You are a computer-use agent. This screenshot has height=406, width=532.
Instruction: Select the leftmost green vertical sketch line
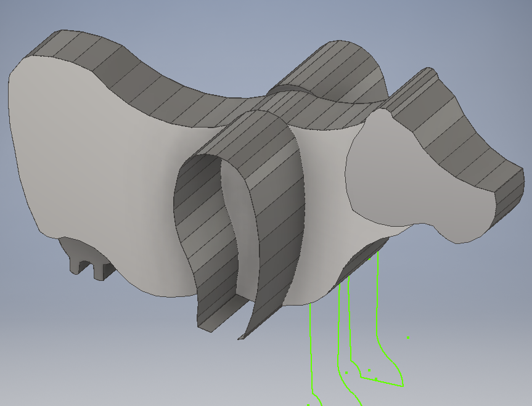tap(311, 320)
